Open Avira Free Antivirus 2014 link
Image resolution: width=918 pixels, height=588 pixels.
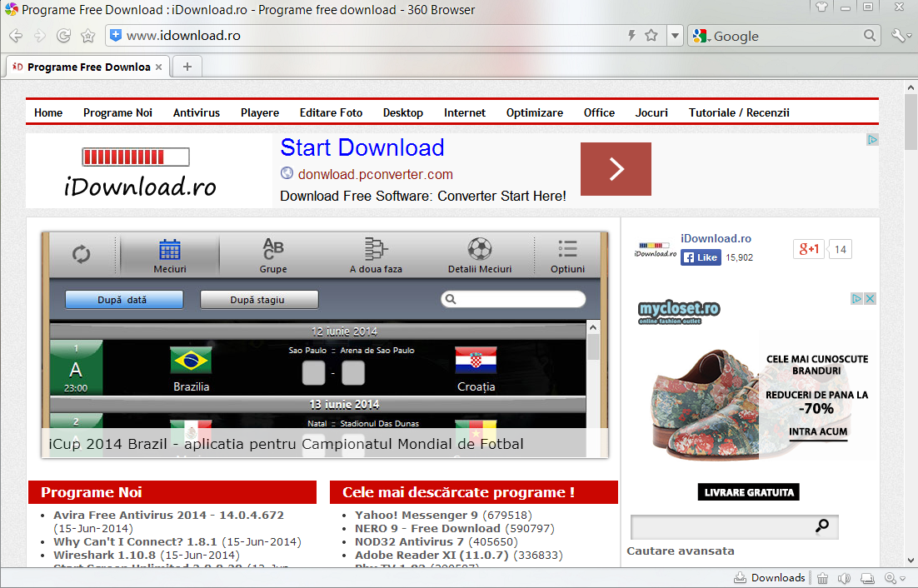(x=168, y=516)
